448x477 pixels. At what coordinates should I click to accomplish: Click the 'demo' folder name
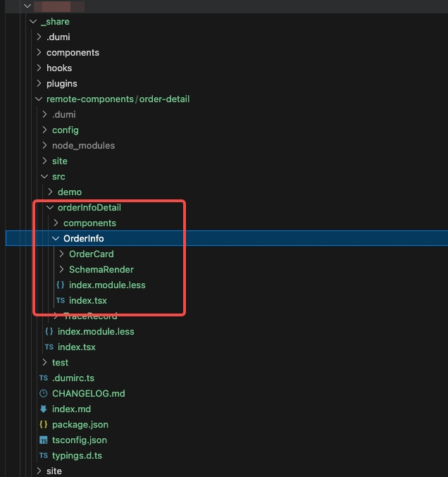pos(70,192)
